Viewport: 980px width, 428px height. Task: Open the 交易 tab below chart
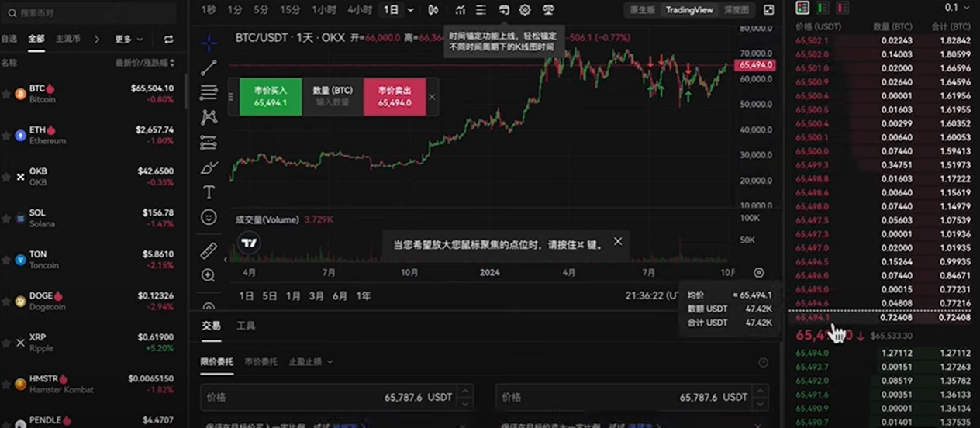211,326
